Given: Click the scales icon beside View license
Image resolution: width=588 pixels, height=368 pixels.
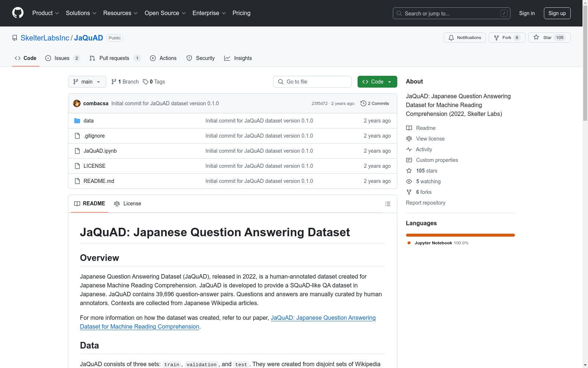Looking at the screenshot, I should pos(409,139).
